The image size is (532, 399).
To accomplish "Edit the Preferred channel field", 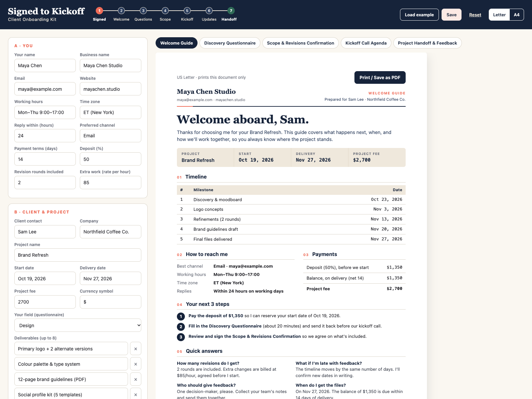I will point(110,136).
